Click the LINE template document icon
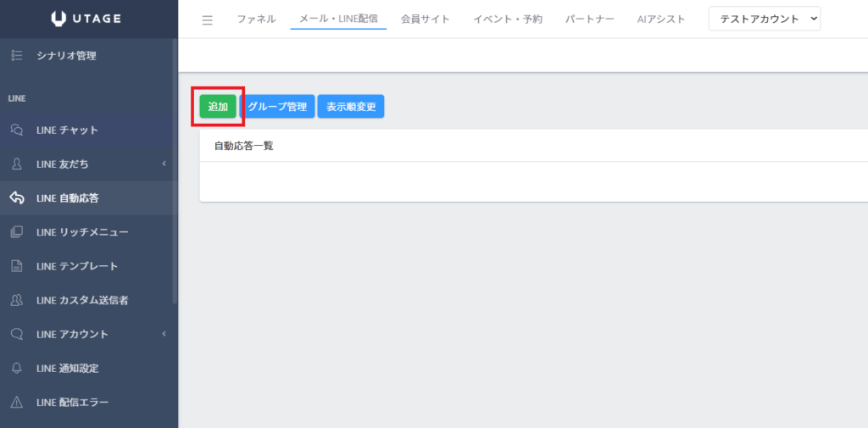Screen dimensions: 868x428 coord(16,266)
